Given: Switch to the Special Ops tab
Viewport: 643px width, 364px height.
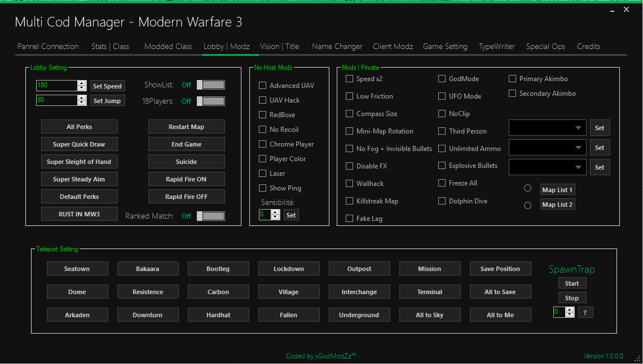Looking at the screenshot, I should tap(545, 46).
